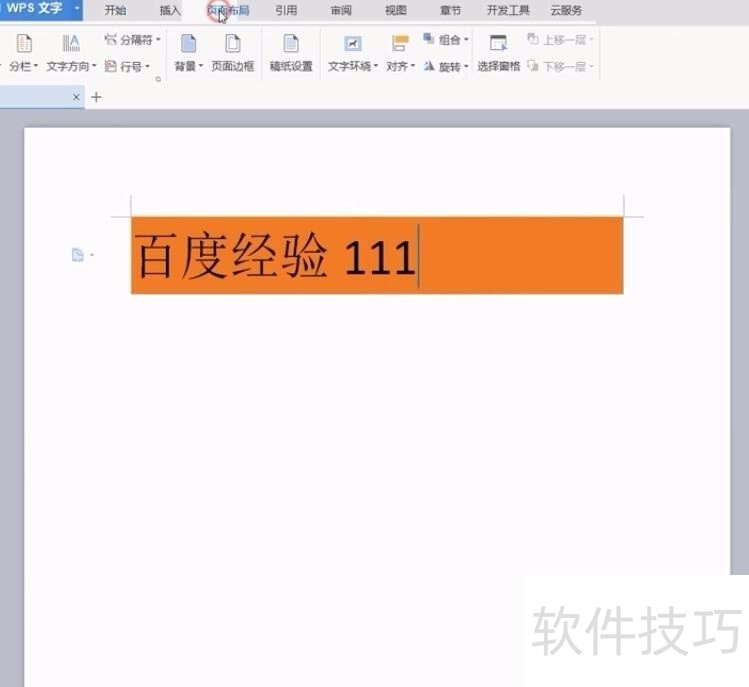Expand the 行号 line numbers dropdown

(148, 66)
